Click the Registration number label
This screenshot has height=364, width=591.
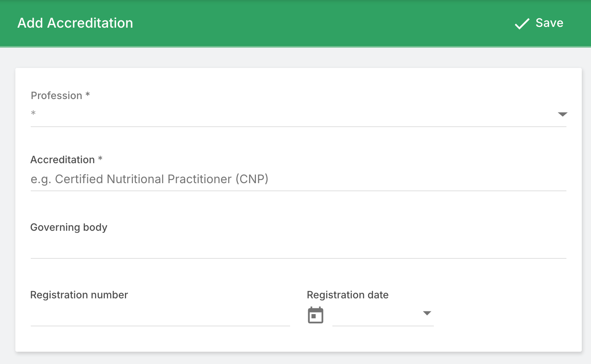(79, 295)
